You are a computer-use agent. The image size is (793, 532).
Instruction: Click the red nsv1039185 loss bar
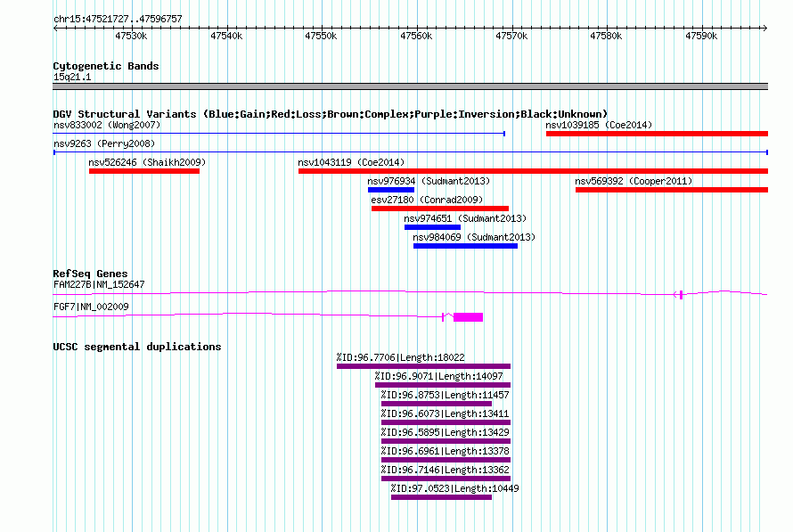coord(657,134)
